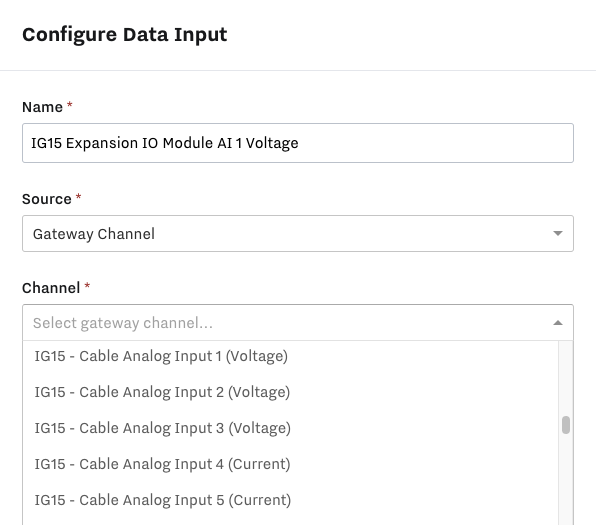Choose IG15 - Cable Analog Input 2 (Voltage)
Viewport: 596px width, 525px height.
pyautogui.click(x=291, y=392)
